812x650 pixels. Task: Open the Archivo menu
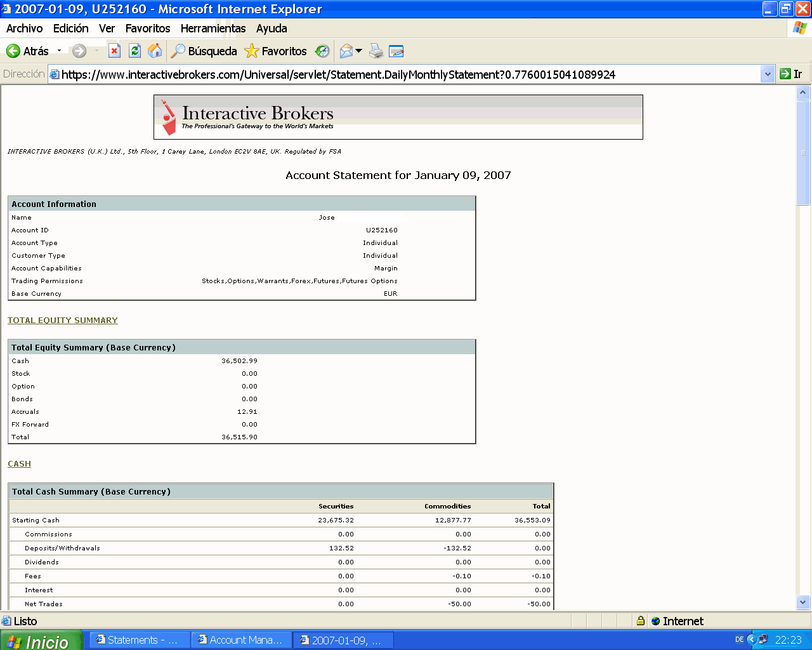[x=24, y=29]
